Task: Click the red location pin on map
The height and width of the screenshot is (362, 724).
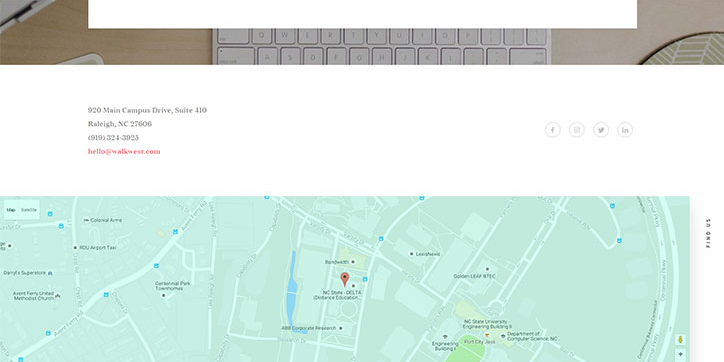Action: 344,279
